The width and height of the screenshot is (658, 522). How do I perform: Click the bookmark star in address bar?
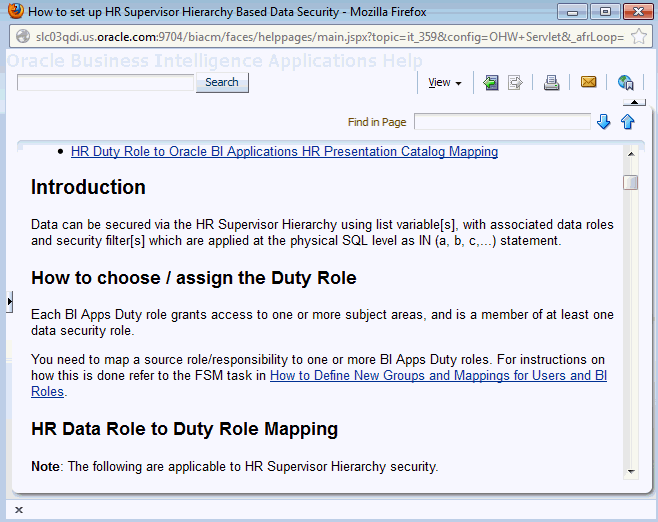(639, 37)
